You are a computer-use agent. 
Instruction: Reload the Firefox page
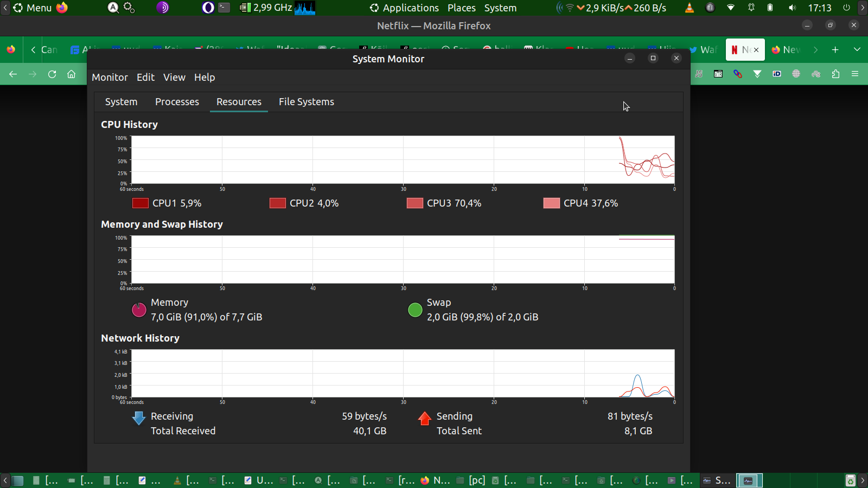[x=52, y=74]
